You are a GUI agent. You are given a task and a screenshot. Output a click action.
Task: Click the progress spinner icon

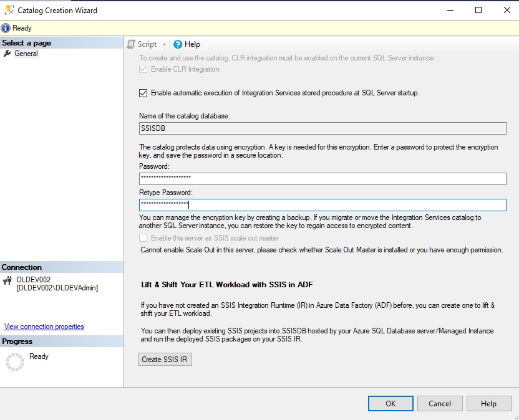(15, 362)
